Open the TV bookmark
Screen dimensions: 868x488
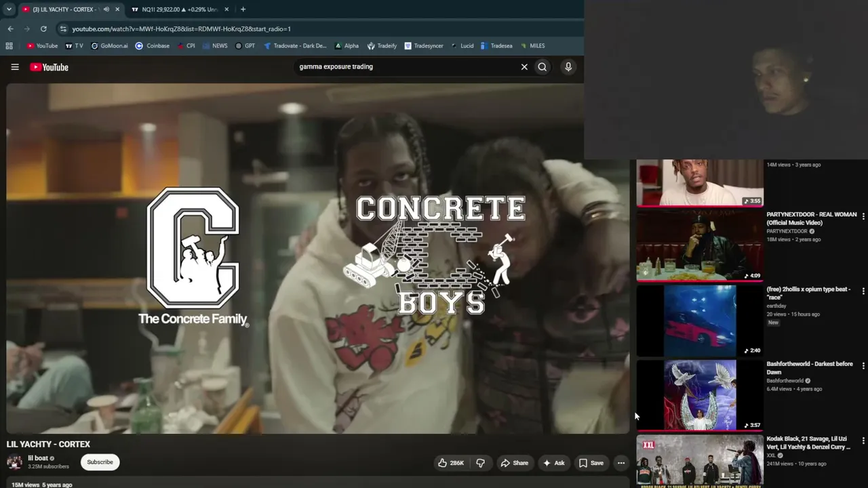pos(75,46)
